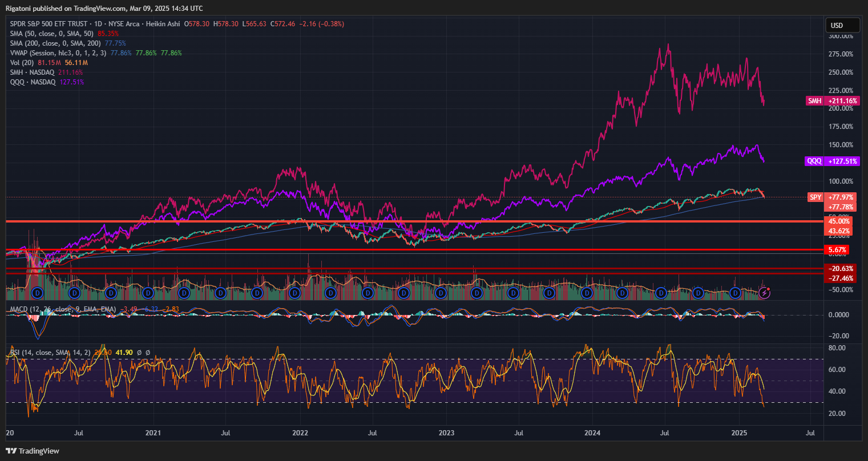Click the -50.00% price axis label
The width and height of the screenshot is (868, 461).
[841, 290]
